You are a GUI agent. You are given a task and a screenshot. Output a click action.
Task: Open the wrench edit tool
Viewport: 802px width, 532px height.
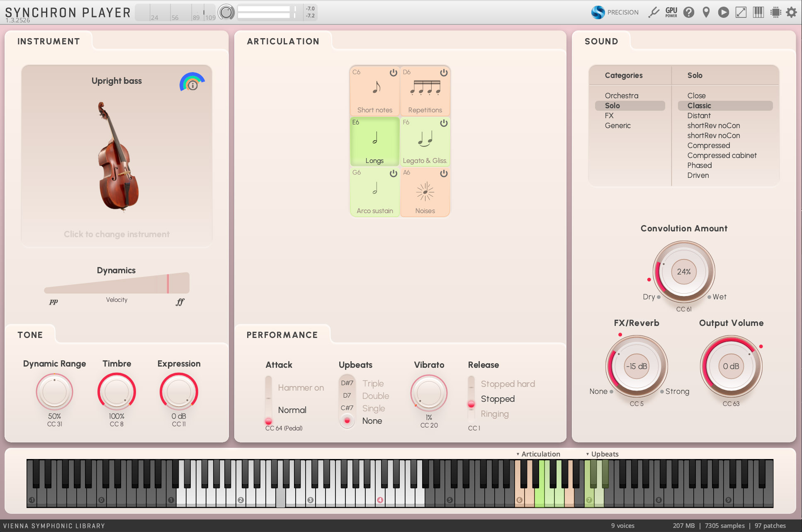coord(654,12)
